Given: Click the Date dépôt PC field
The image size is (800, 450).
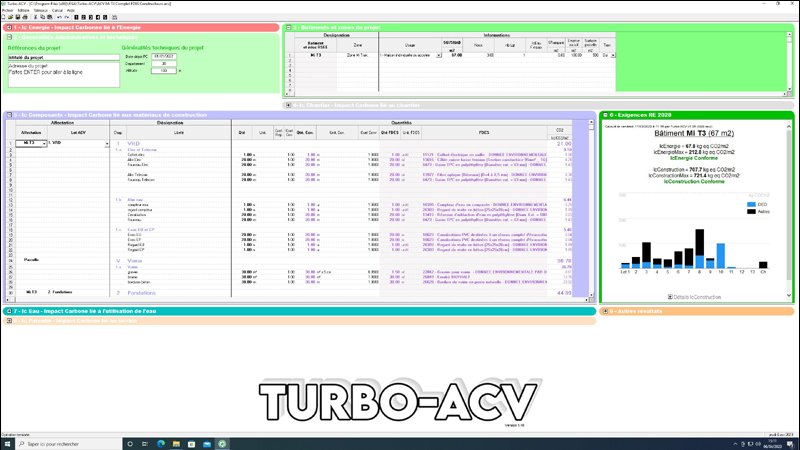Looking at the screenshot, I should pos(165,57).
